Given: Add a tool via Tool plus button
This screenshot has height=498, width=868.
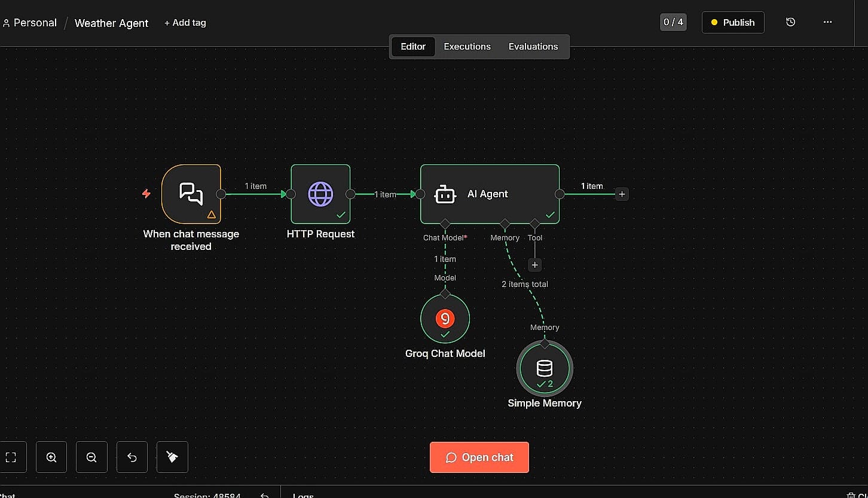Looking at the screenshot, I should (534, 265).
